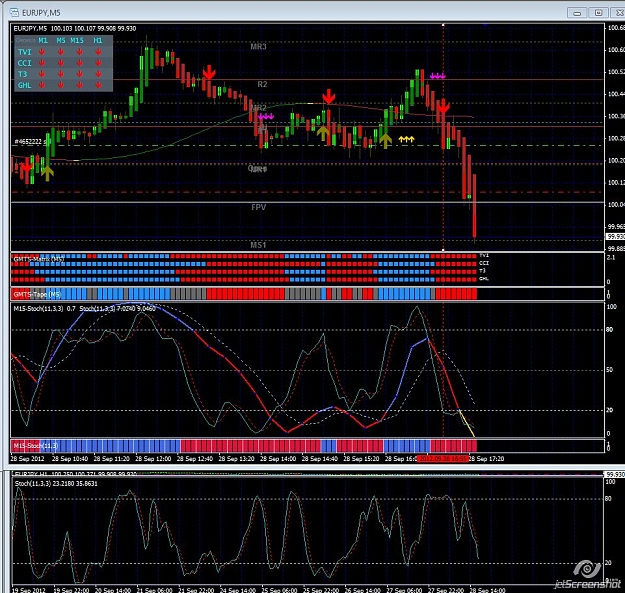The width and height of the screenshot is (625, 593).
Task: Select the red sell arrow above the R2 line
Action: (209, 72)
